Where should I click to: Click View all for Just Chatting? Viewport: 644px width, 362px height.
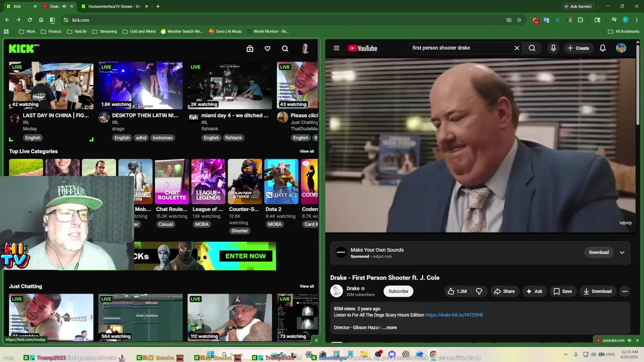click(306, 286)
